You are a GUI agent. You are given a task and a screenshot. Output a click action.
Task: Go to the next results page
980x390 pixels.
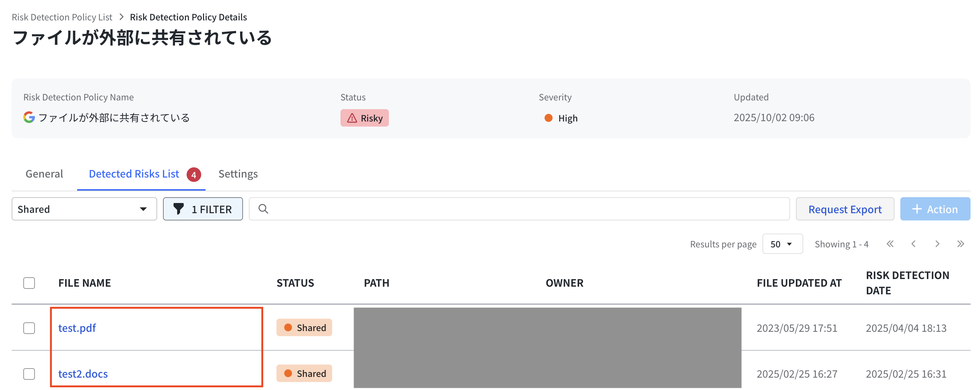point(937,244)
